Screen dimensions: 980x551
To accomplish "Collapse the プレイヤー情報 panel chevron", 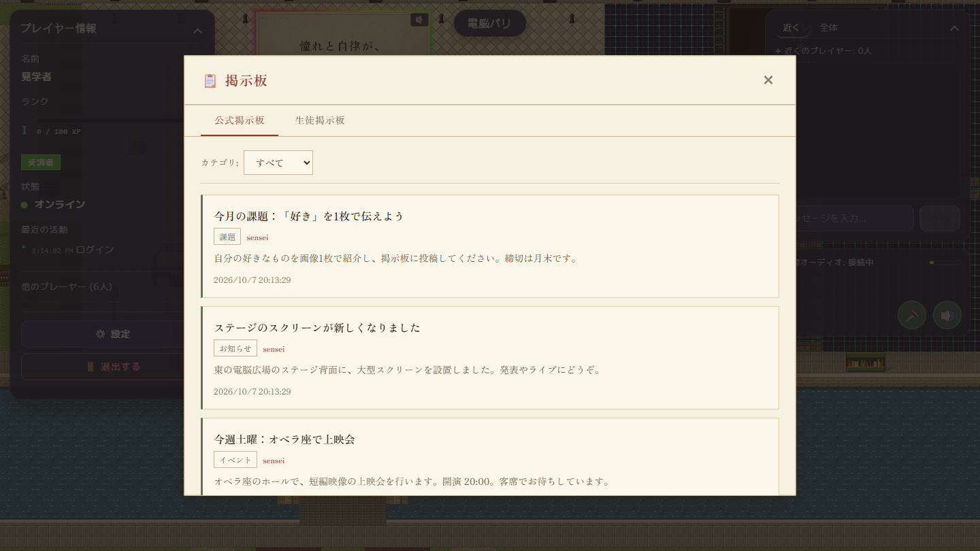I will 197,31.
